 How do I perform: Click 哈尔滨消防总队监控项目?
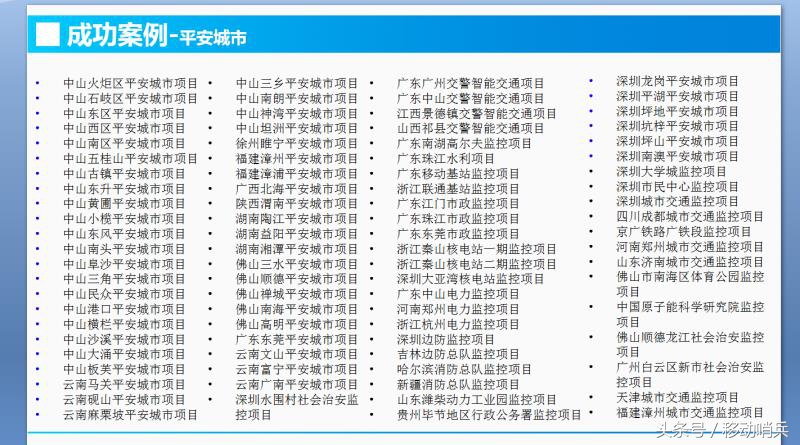click(x=464, y=369)
